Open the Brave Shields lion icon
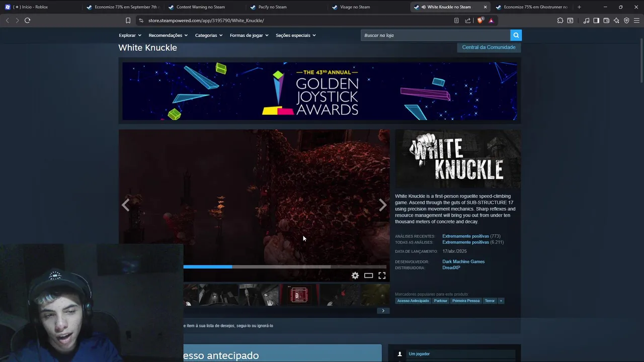Image resolution: width=644 pixels, height=362 pixels. pyautogui.click(x=480, y=21)
